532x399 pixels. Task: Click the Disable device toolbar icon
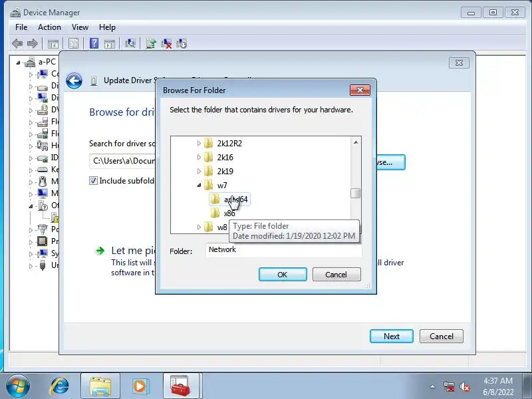(x=182, y=43)
